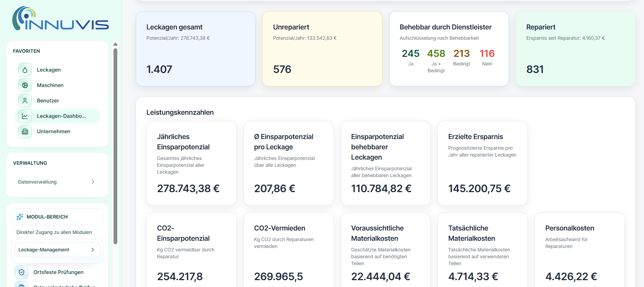
Task: Select the Leckagen gesamt card
Action: [x=196, y=49]
